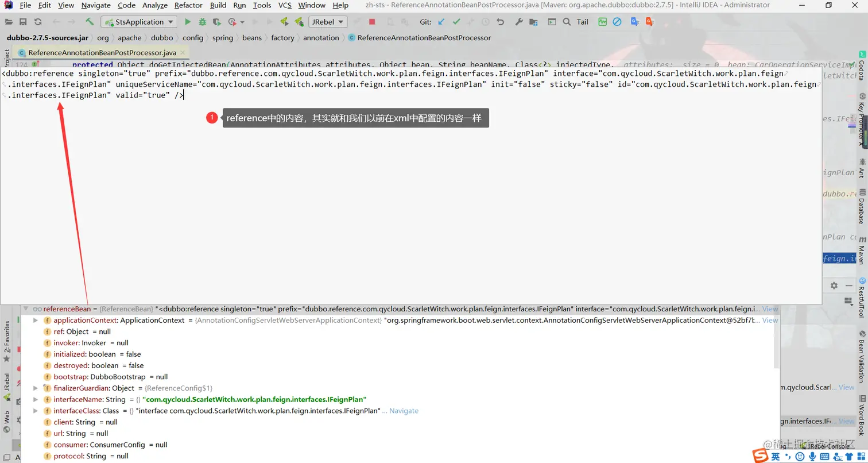Click the Git update project arrow icon
The image size is (868, 463).
point(441,22)
